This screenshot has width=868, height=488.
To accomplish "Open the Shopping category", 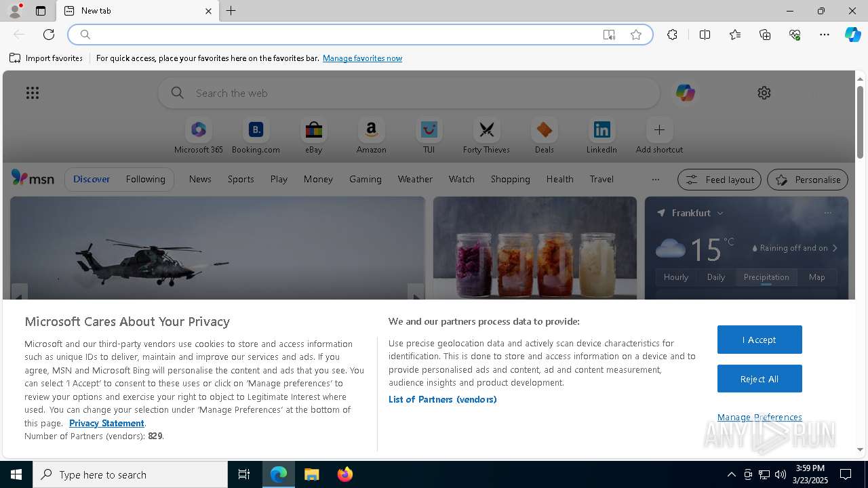I will click(x=510, y=179).
